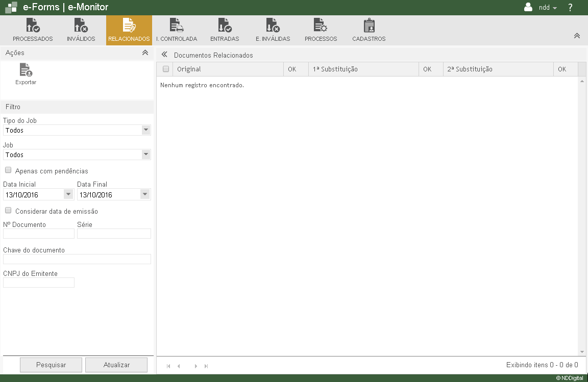588x382 pixels.
Task: Focus the Chave do documento field
Action: [77, 259]
